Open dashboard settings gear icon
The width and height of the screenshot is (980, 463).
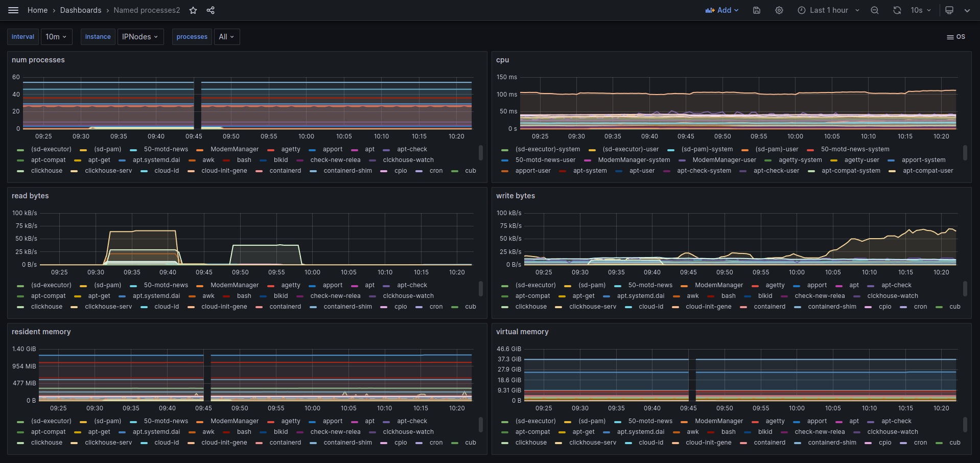[779, 10]
